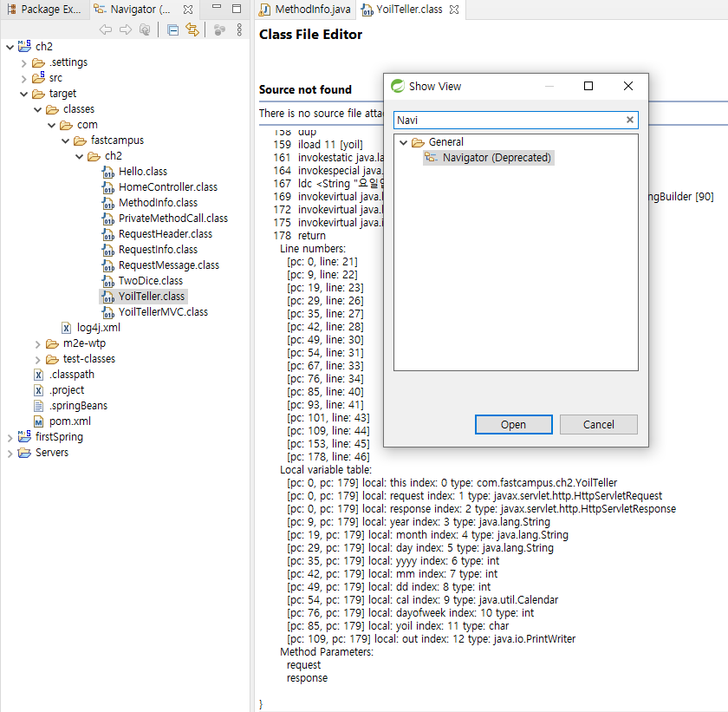Expand the m2e-wtp folder
This screenshot has width=728, height=712.
tap(37, 344)
